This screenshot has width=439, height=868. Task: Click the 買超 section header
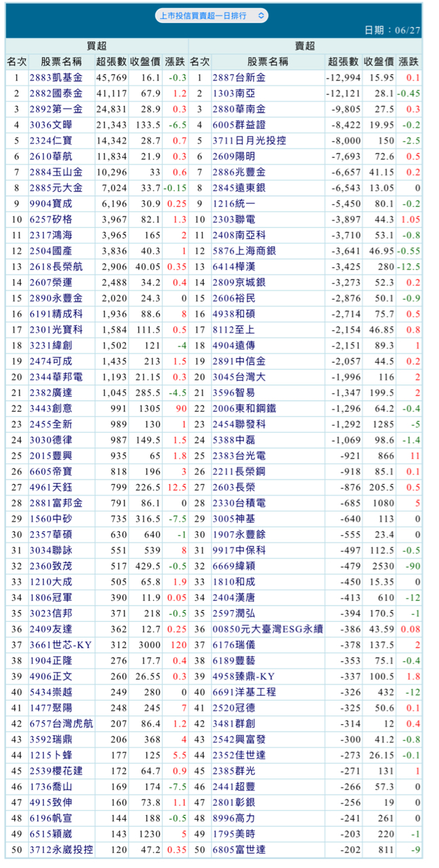coord(96,45)
